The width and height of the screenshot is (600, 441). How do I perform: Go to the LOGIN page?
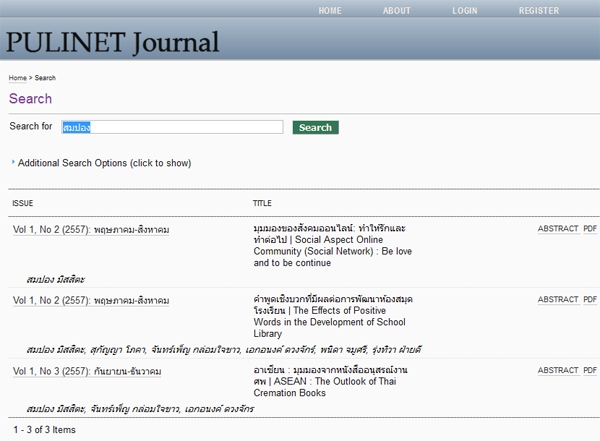465,11
